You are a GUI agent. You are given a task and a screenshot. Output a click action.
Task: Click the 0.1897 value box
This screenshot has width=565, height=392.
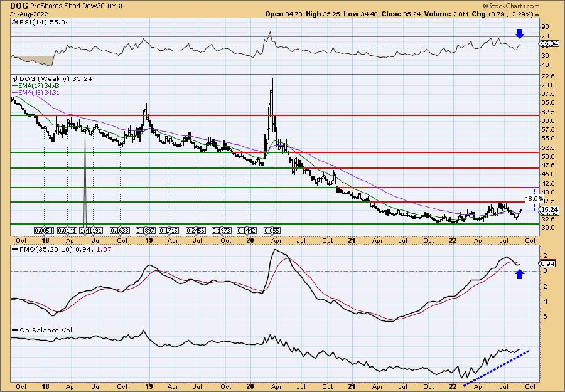[x=145, y=230]
